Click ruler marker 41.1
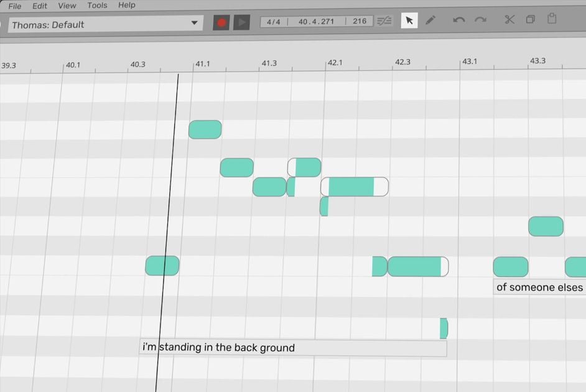Viewport: 586px width, 392px height. pyautogui.click(x=203, y=64)
